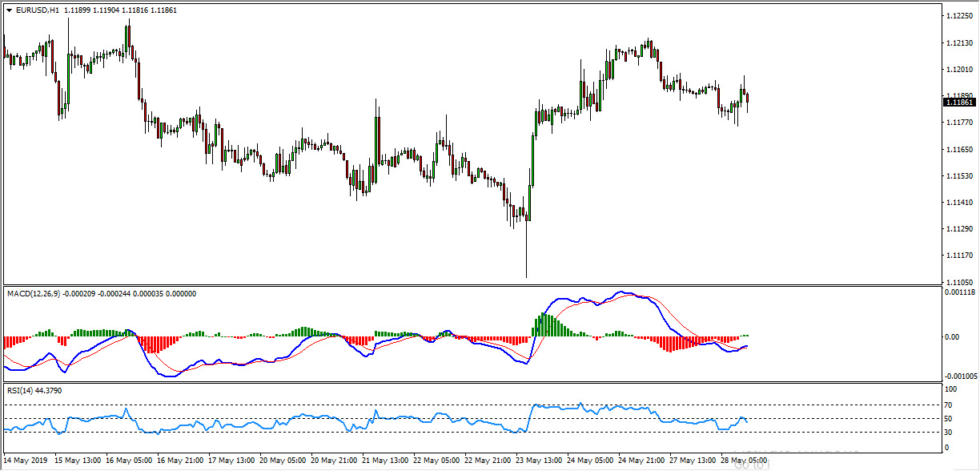Click the 1.11410 price axis value
The image size is (980, 471).
(959, 203)
